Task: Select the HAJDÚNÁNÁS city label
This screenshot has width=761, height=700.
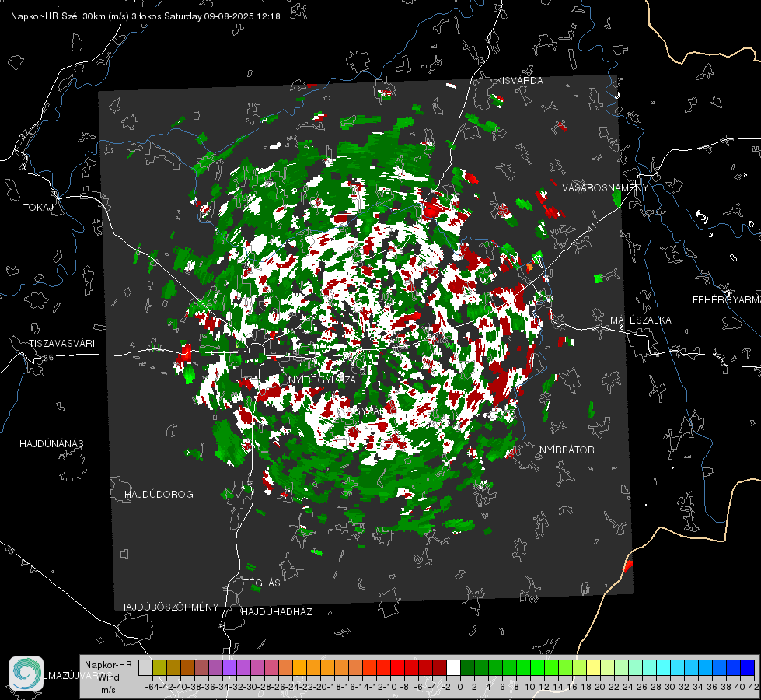Action: [51, 444]
